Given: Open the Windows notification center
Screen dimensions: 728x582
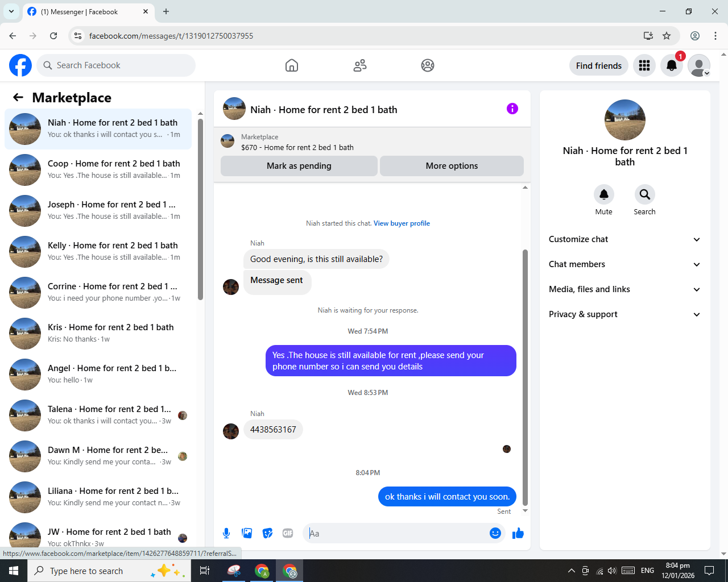Looking at the screenshot, I should click(x=709, y=571).
